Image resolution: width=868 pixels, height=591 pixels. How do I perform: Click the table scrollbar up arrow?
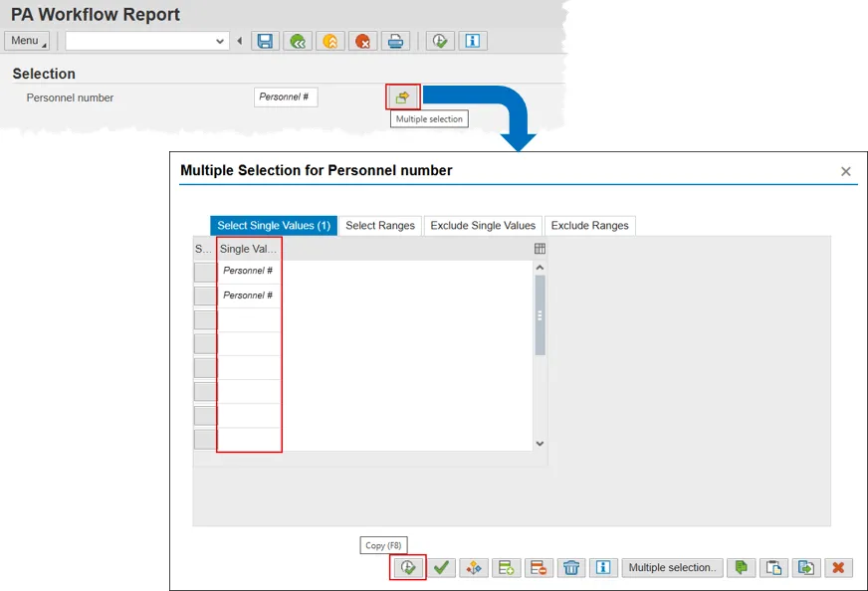coord(541,268)
